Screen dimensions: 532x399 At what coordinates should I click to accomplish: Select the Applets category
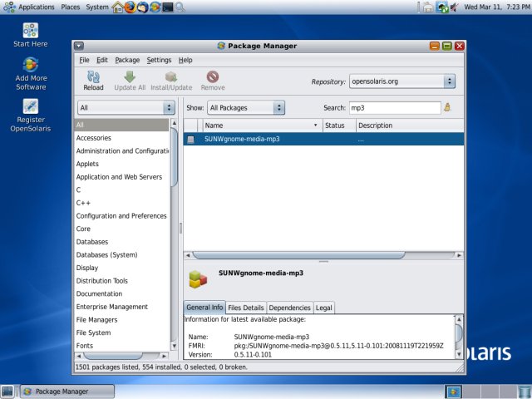tap(121, 164)
